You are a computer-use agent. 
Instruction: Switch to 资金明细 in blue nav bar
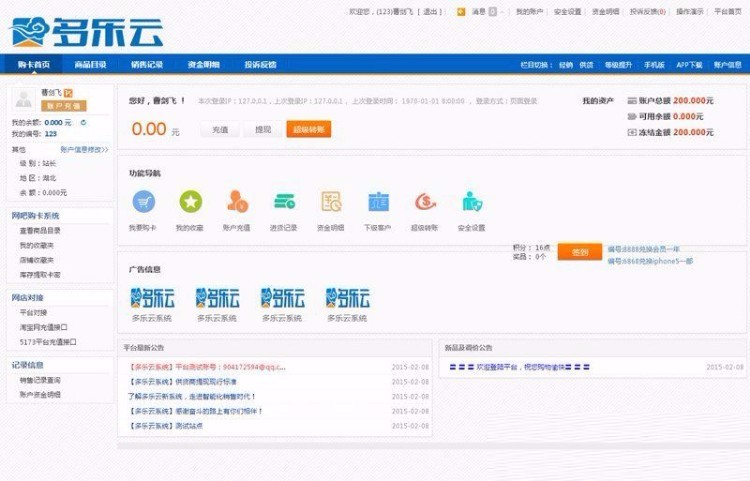pyautogui.click(x=204, y=65)
